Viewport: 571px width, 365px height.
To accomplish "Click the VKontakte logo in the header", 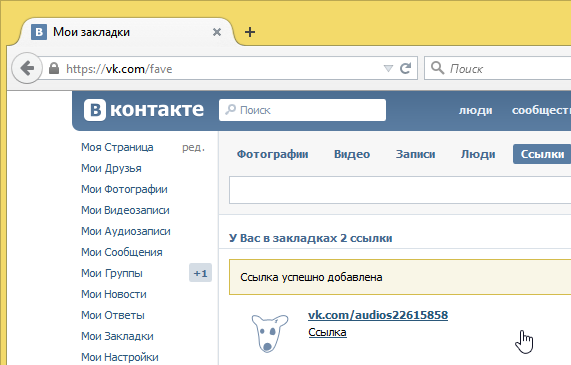I will [144, 110].
